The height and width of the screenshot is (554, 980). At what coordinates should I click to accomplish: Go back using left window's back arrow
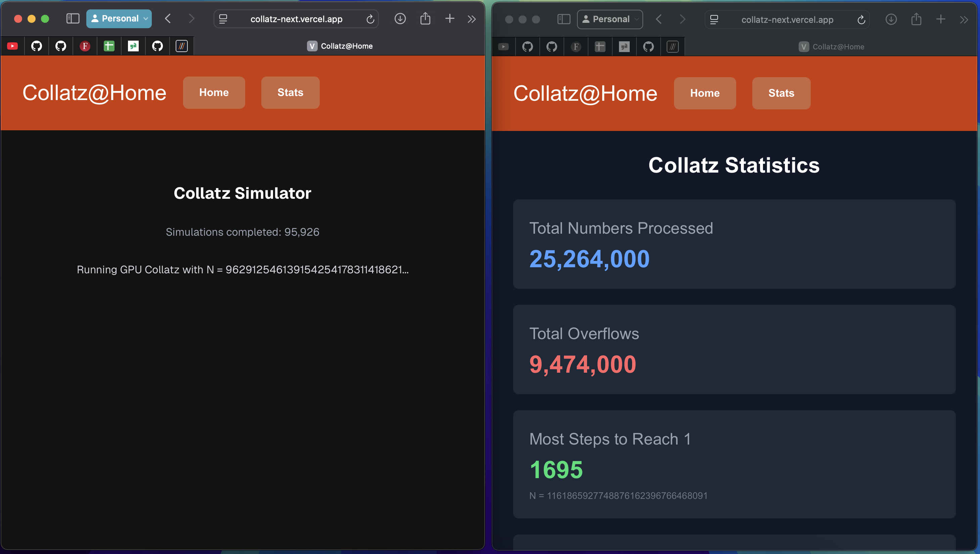(x=168, y=19)
